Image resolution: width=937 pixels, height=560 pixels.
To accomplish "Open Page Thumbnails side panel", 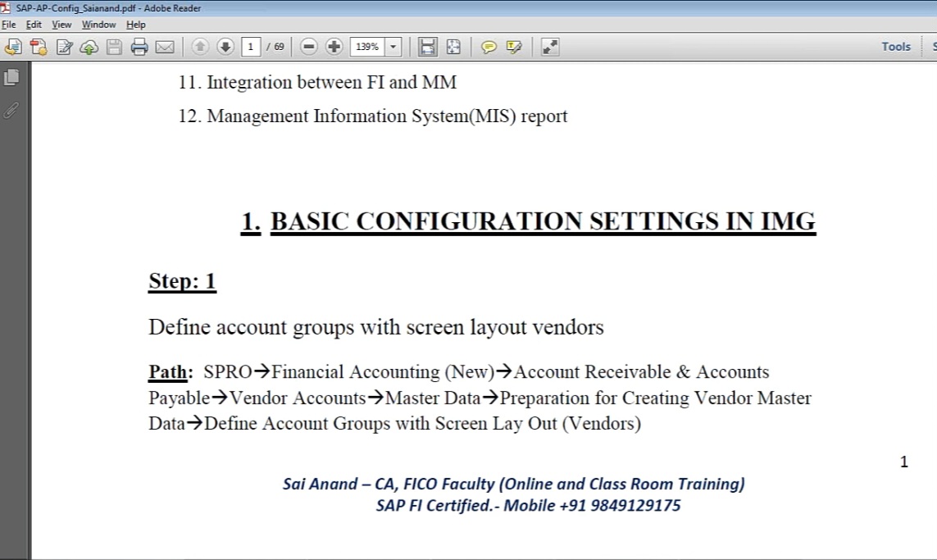I will click(x=11, y=77).
